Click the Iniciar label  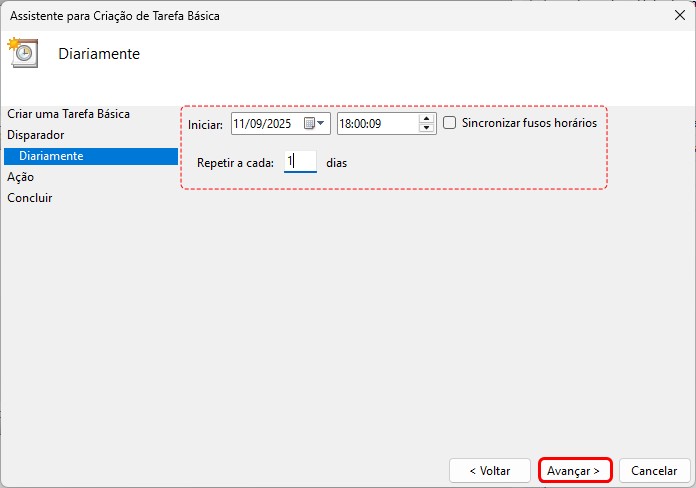click(x=206, y=124)
